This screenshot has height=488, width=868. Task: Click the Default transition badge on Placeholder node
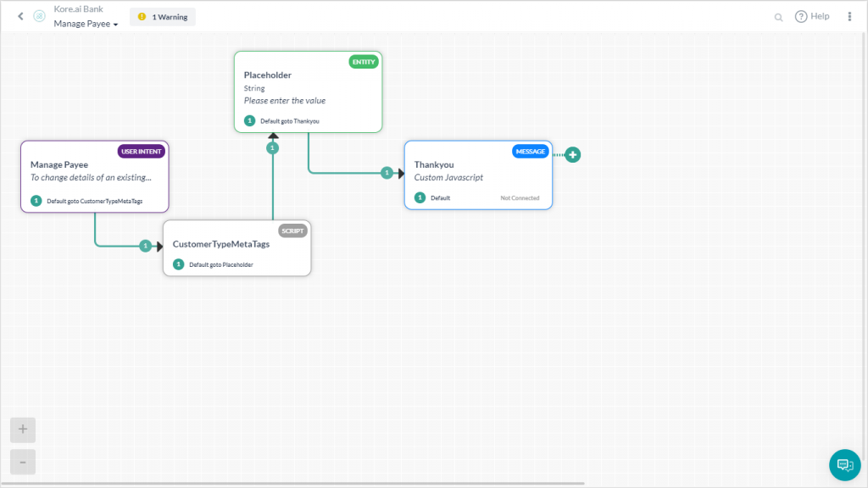249,120
